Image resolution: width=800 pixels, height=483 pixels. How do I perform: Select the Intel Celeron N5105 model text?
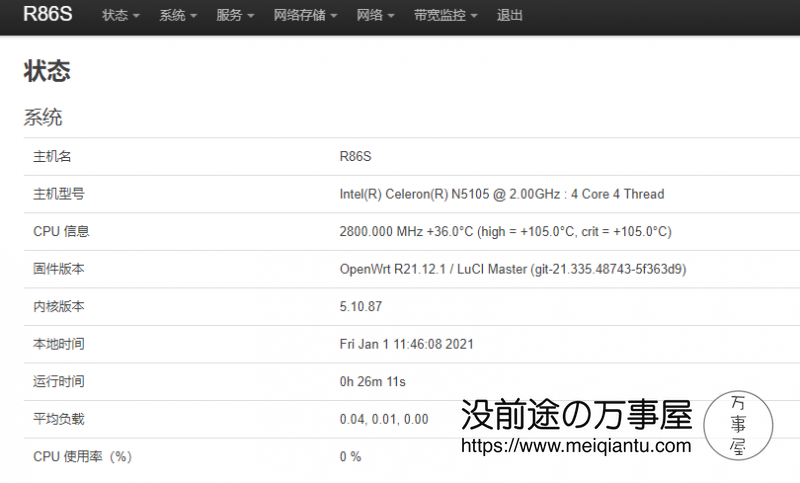coord(502,194)
